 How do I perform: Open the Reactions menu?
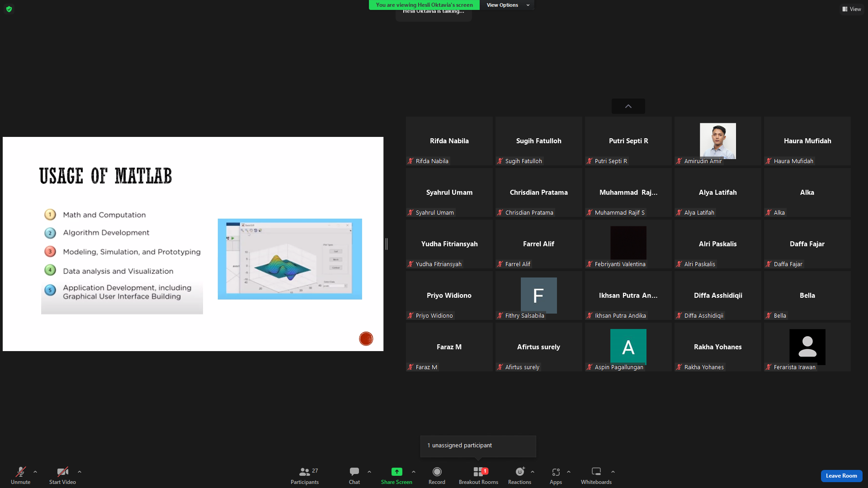[x=520, y=475]
